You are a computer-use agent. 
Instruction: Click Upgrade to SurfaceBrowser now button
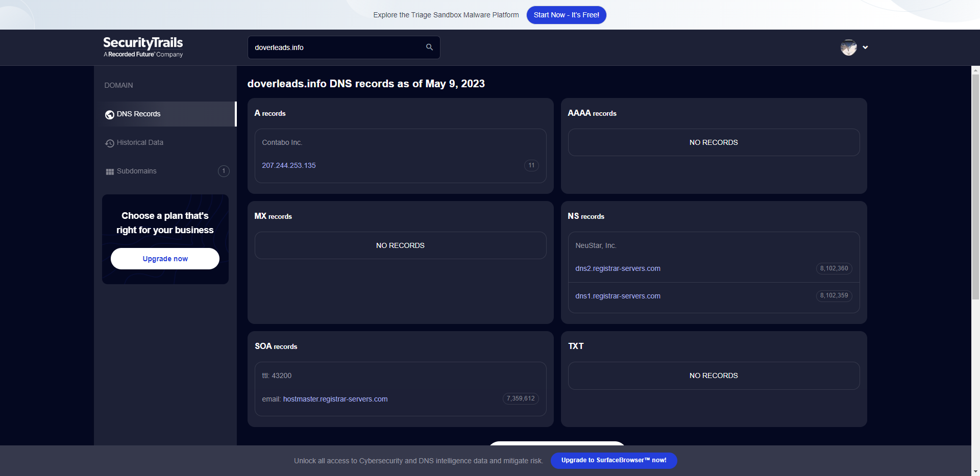coord(614,460)
